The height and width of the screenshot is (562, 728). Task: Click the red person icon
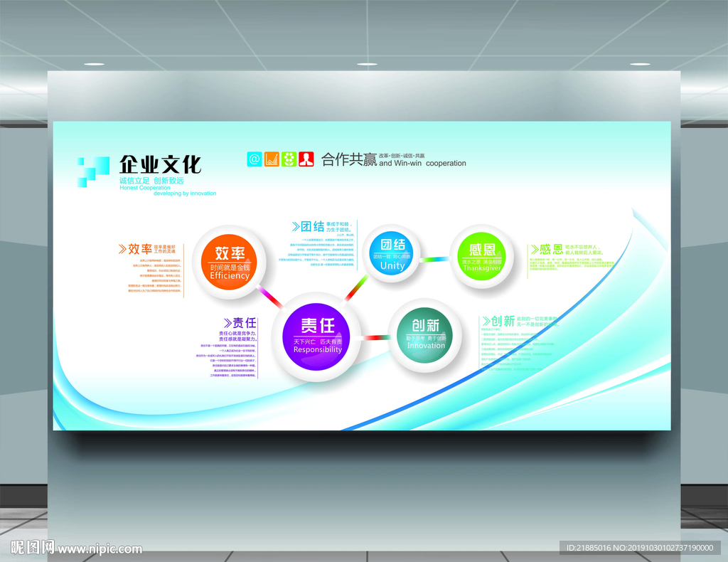pyautogui.click(x=306, y=159)
